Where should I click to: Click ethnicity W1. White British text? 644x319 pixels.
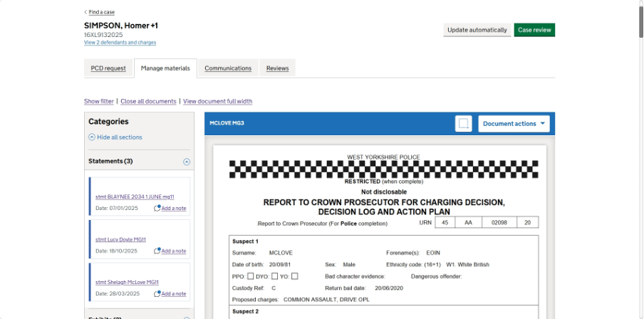(x=467, y=265)
